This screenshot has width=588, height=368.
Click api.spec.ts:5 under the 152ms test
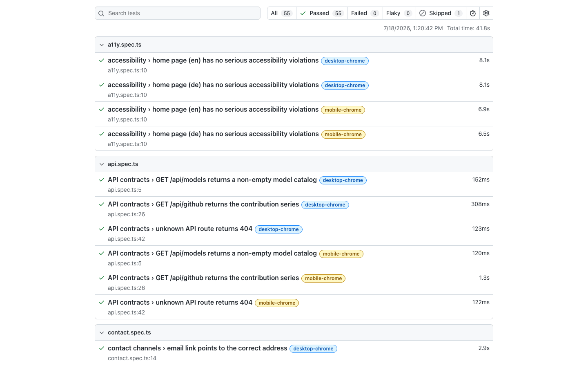pyautogui.click(x=125, y=190)
